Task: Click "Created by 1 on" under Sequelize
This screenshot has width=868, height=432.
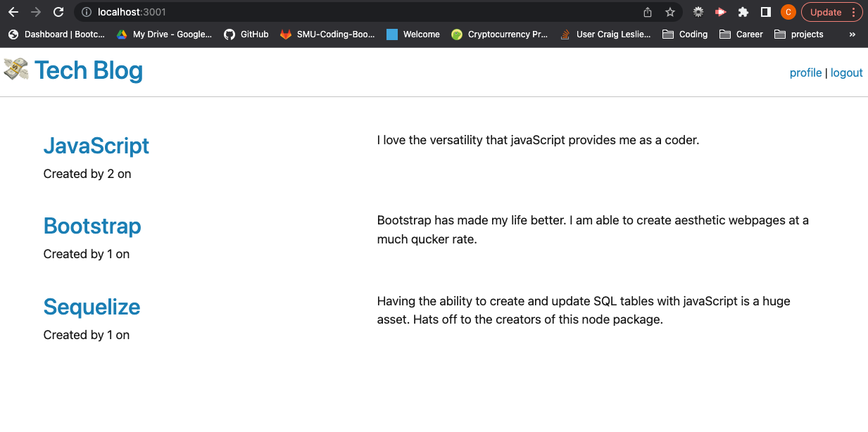Action: (x=87, y=335)
